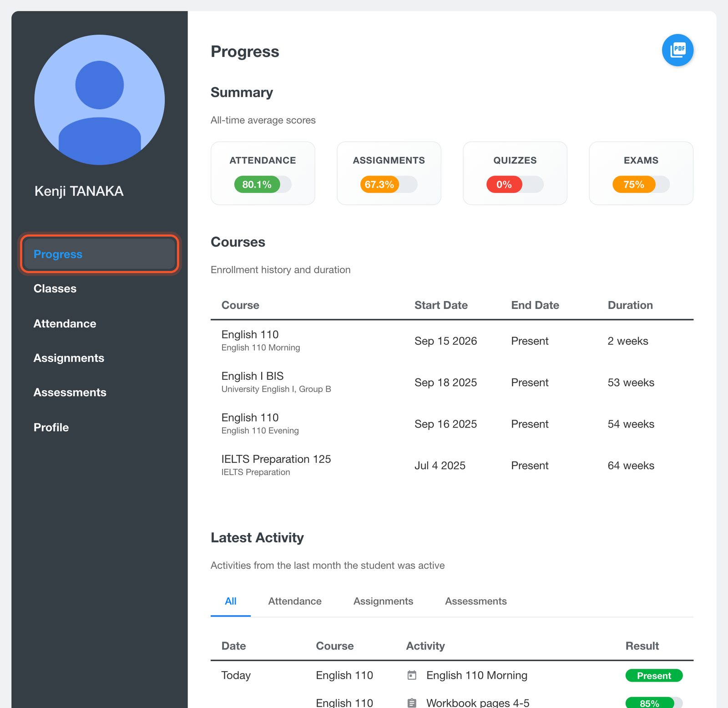Switch to the Assignments activity tab
The height and width of the screenshot is (708, 728).
(383, 601)
